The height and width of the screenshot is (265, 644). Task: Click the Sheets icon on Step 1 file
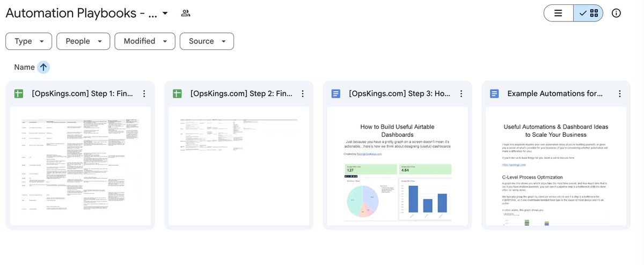point(19,93)
